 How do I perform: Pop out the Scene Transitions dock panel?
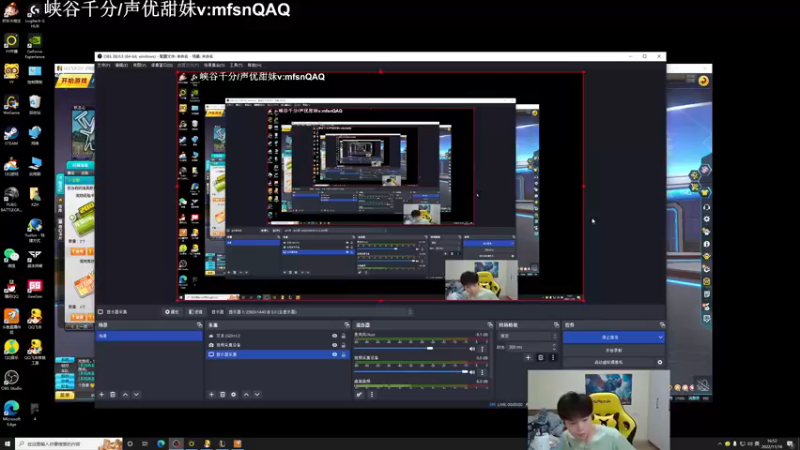[x=556, y=325]
